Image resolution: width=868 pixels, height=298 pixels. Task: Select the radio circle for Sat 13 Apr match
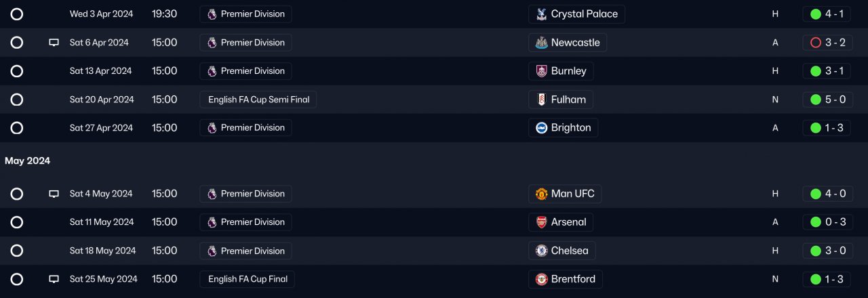point(17,71)
